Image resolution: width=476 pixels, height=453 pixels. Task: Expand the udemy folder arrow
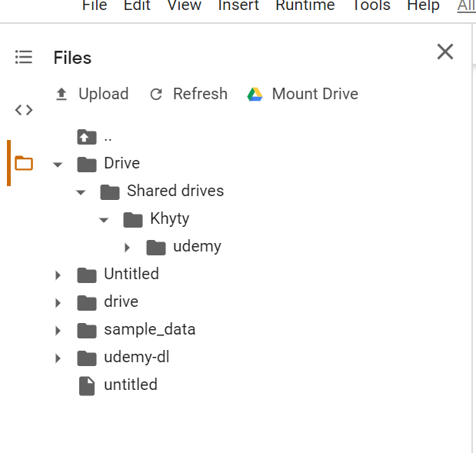pyautogui.click(x=128, y=247)
